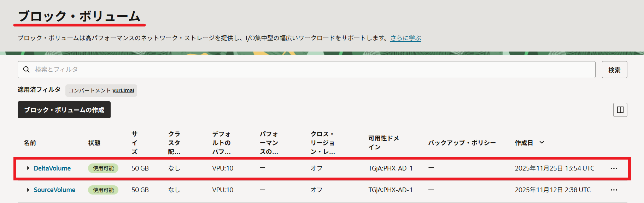Viewport: 644px width, 203px height.
Task: Click the クロス・リージョン・レ... column header
Action: click(x=323, y=143)
